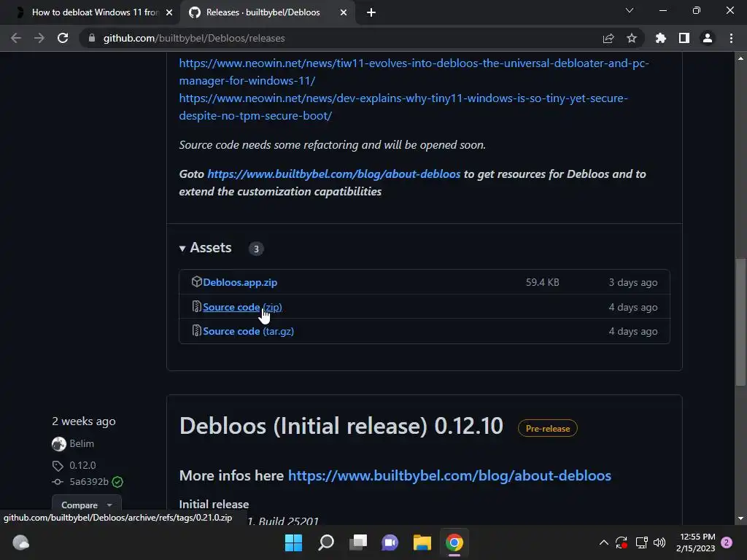Open the browser side panel
The height and width of the screenshot is (560, 747).
pyautogui.click(x=684, y=38)
